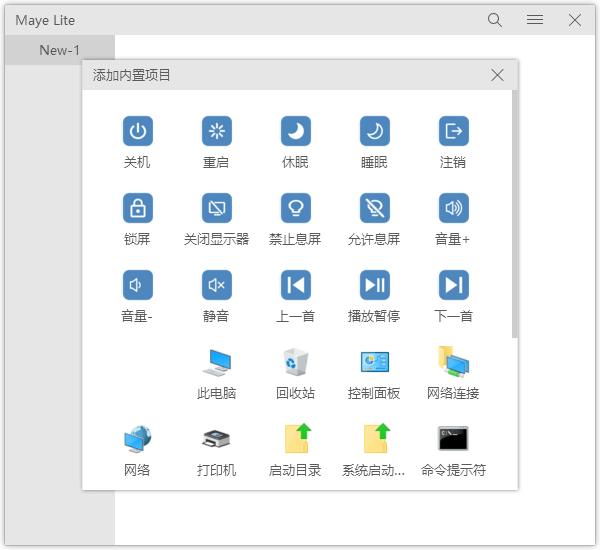Image resolution: width=600 pixels, height=550 pixels.
Task: Pick the 睡眠 sleep icon
Action: tap(374, 131)
